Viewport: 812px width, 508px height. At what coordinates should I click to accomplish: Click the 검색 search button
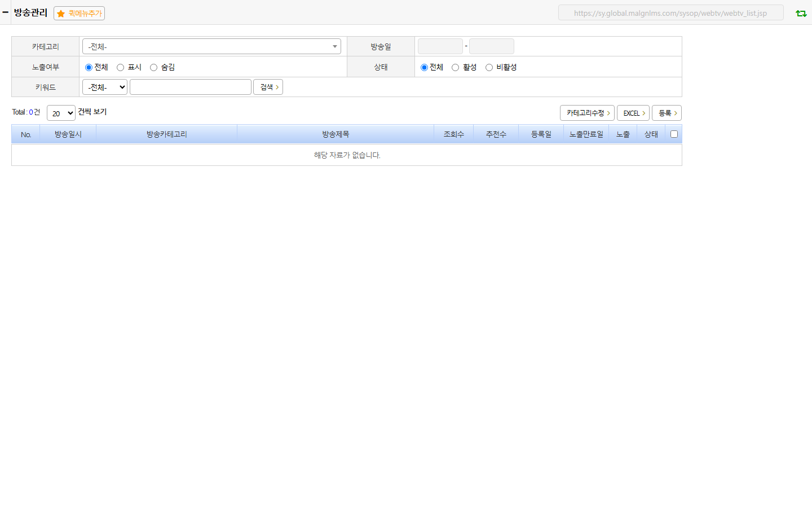click(x=268, y=87)
